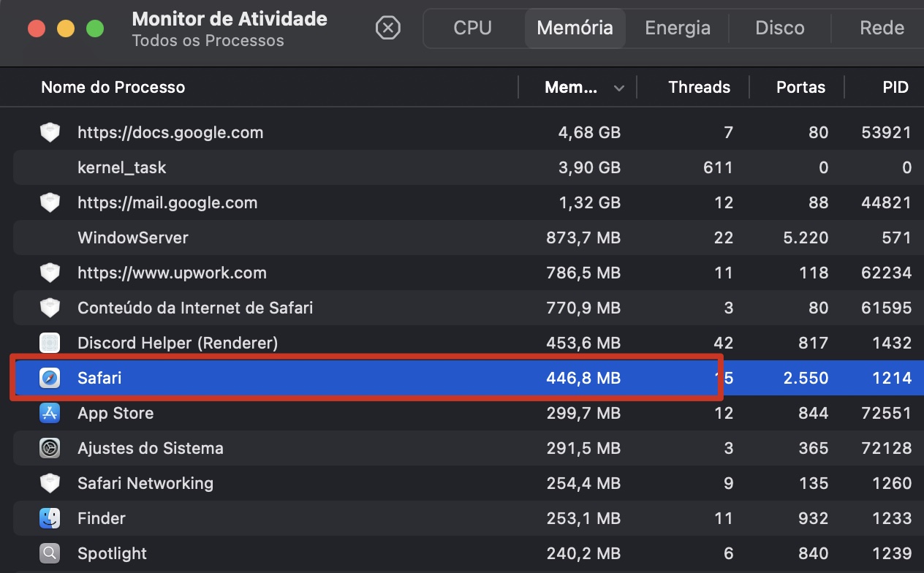The image size is (924, 573).
Task: Click the Discord Helper (Renderer) app icon
Action: [49, 343]
